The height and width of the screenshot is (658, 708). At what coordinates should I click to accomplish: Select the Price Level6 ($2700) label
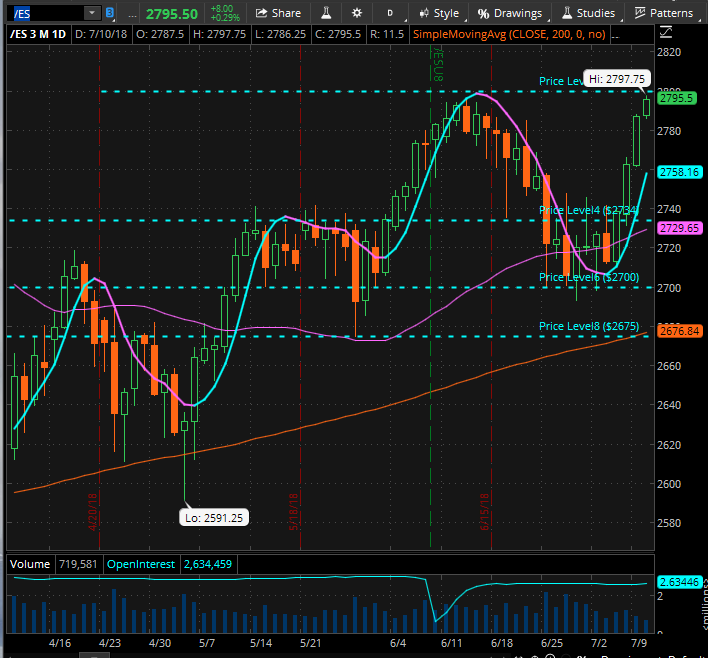589,277
